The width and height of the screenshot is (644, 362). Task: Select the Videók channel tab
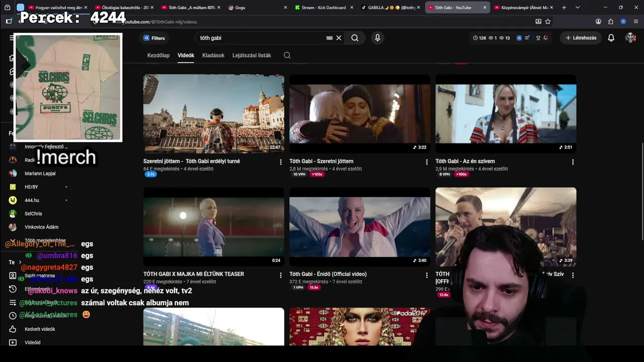click(x=186, y=55)
